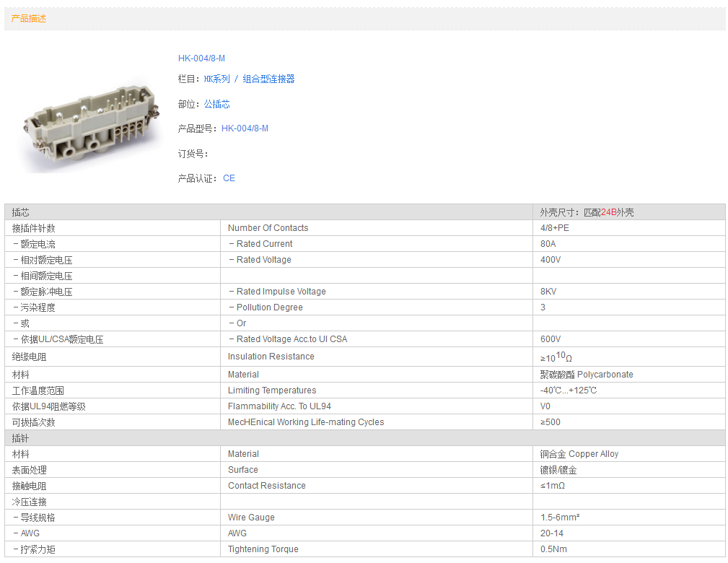Select the Rated Impulse Voltage cell
Image resolution: width=728 pixels, height=563 pixels.
coord(281,292)
